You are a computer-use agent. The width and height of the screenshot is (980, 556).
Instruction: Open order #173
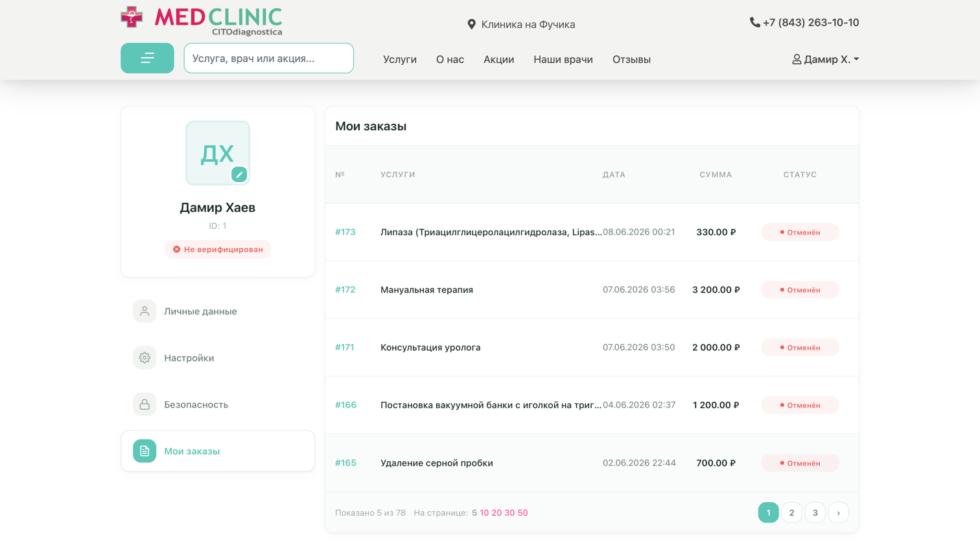[345, 232]
